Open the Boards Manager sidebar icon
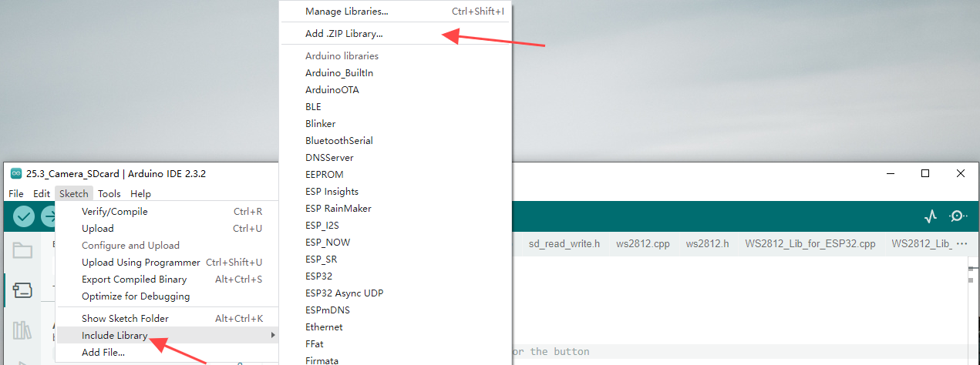The image size is (980, 365). [22, 290]
